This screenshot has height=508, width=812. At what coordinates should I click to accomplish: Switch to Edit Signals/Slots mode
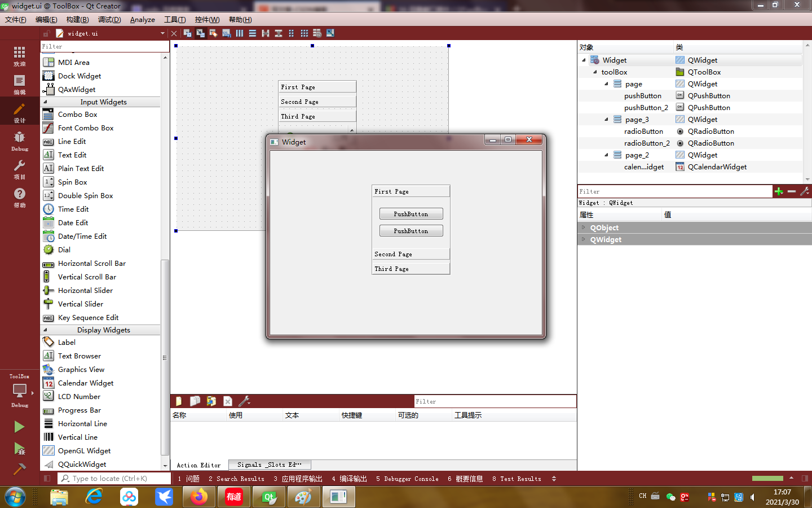pos(200,33)
